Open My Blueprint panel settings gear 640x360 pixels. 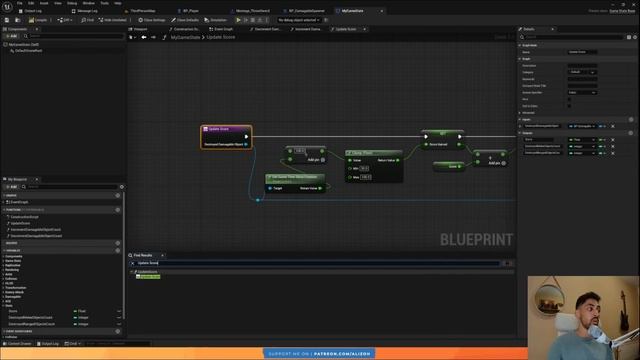tap(122, 187)
